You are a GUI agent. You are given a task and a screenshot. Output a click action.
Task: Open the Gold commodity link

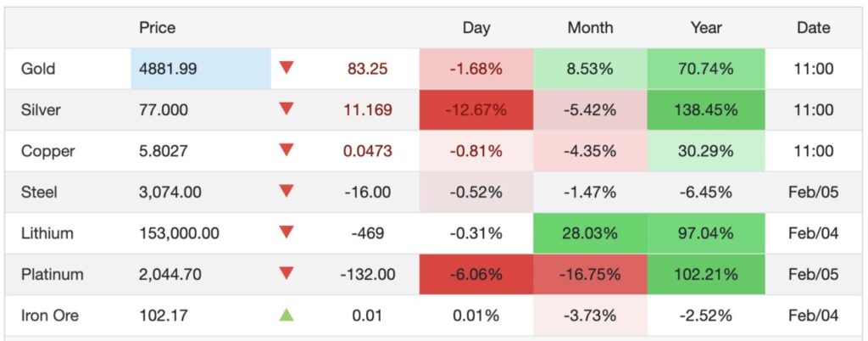38,69
